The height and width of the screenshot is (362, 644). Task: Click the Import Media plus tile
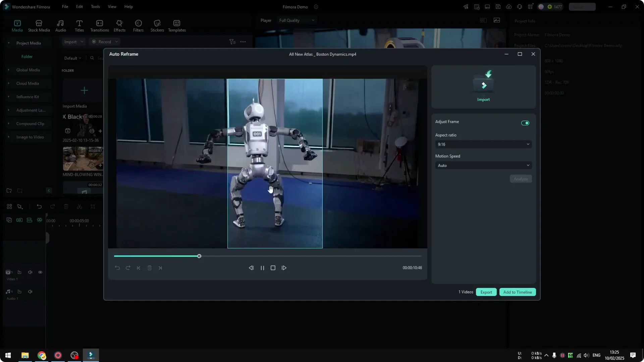tap(84, 90)
